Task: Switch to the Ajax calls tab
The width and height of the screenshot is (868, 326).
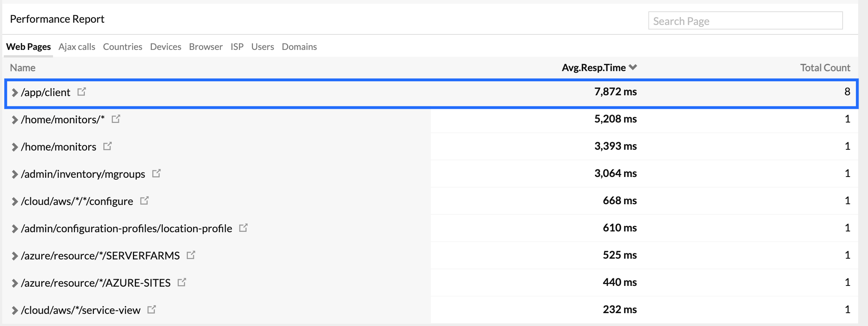Action: tap(77, 47)
